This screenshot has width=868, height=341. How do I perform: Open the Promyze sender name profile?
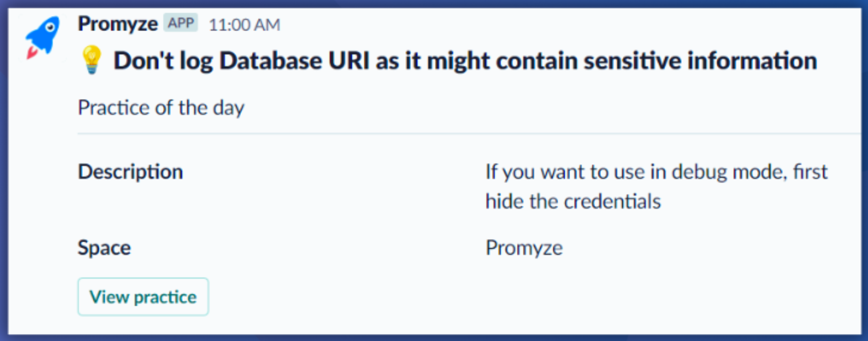(x=118, y=23)
